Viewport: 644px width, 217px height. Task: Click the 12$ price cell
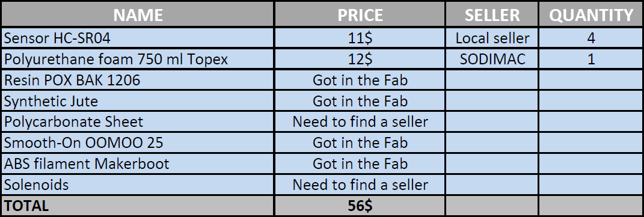360,59
